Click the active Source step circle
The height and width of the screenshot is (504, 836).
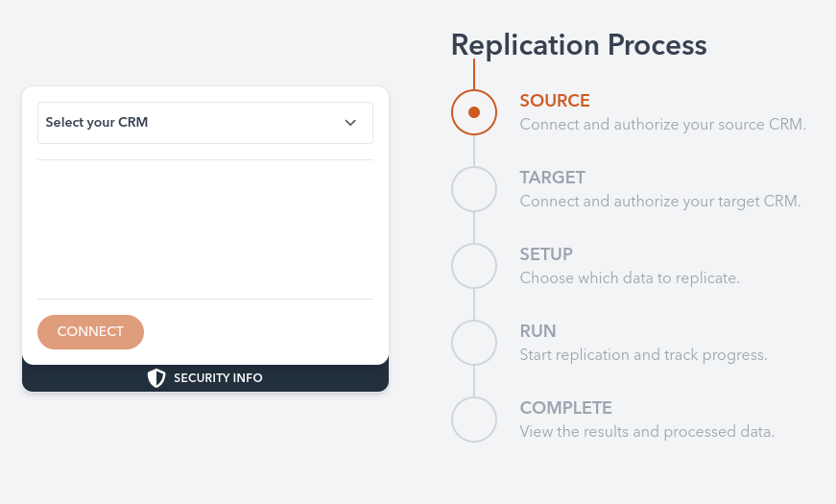pyautogui.click(x=474, y=112)
